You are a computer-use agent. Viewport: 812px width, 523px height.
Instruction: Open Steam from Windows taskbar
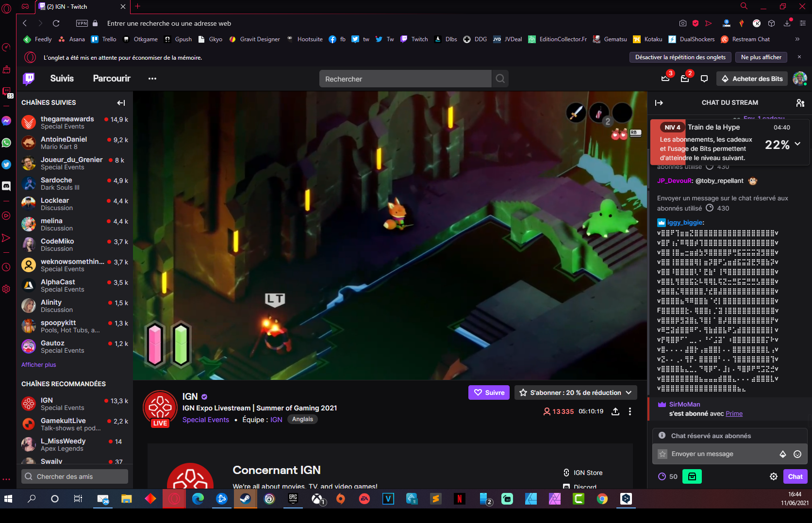[245, 499]
